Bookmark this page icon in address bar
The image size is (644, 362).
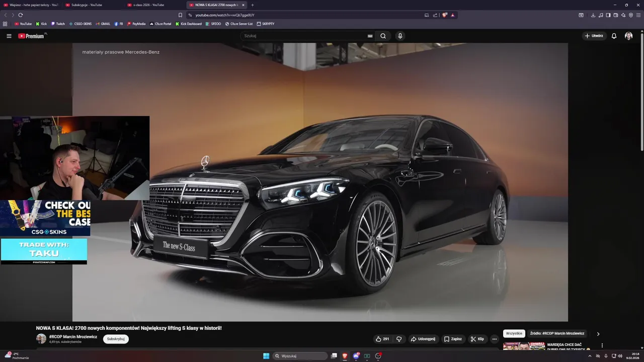tap(180, 15)
